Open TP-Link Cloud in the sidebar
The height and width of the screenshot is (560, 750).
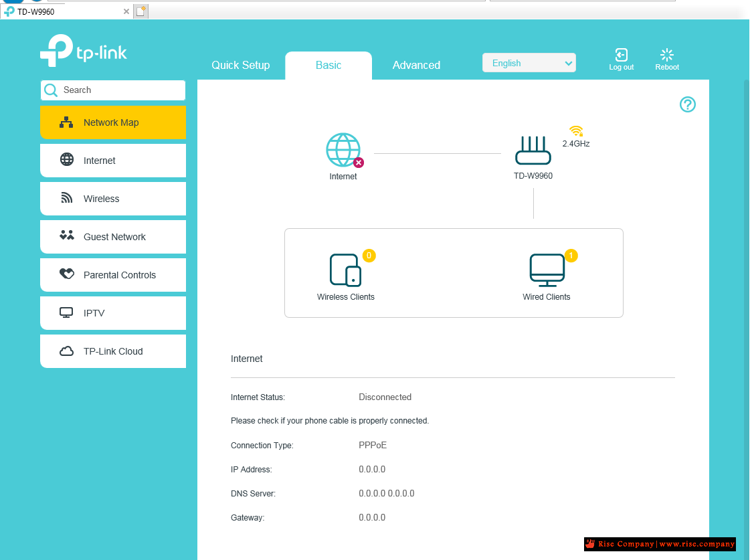[113, 351]
